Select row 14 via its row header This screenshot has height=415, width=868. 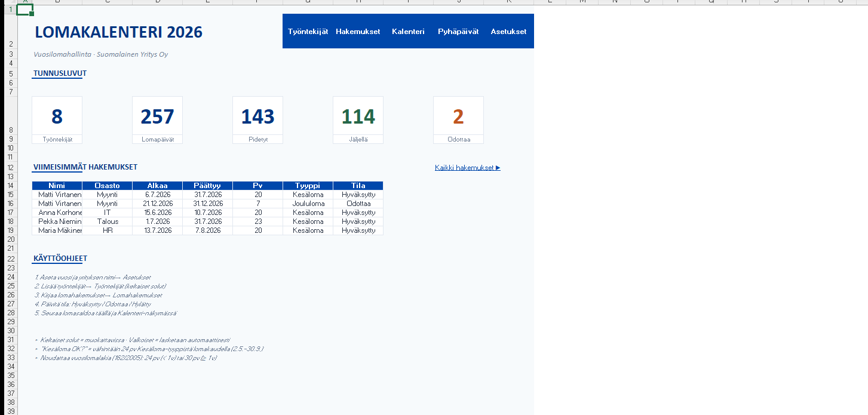click(x=10, y=186)
